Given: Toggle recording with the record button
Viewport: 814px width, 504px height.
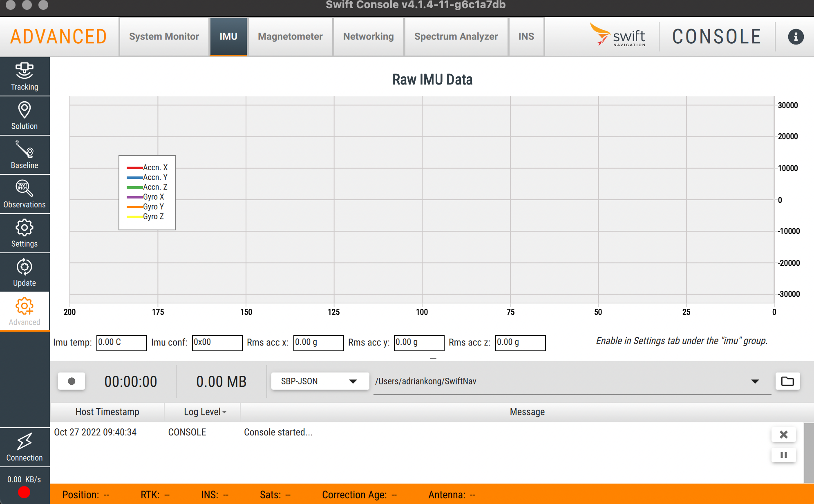Looking at the screenshot, I should pos(72,381).
